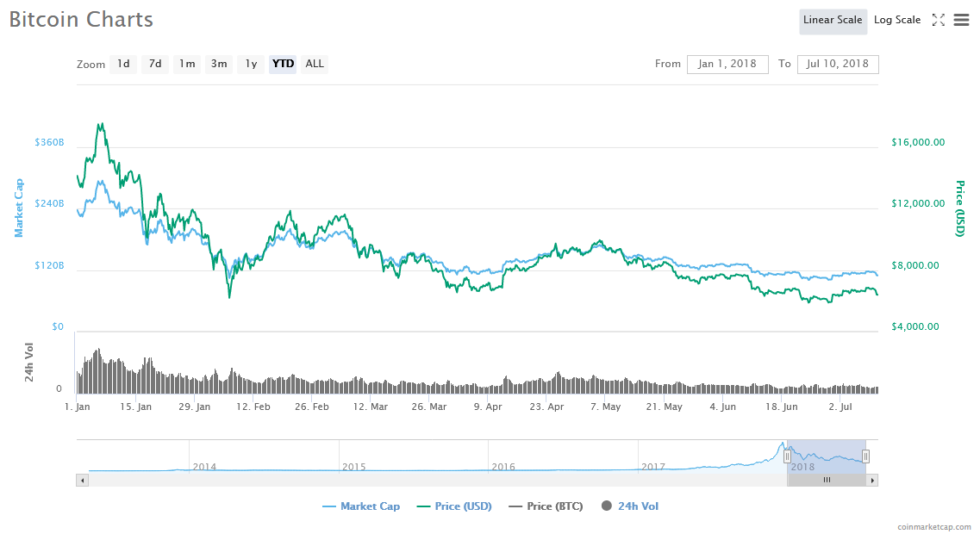The image size is (980, 534).
Task: Apply the 1m zoom range
Action: (x=187, y=64)
